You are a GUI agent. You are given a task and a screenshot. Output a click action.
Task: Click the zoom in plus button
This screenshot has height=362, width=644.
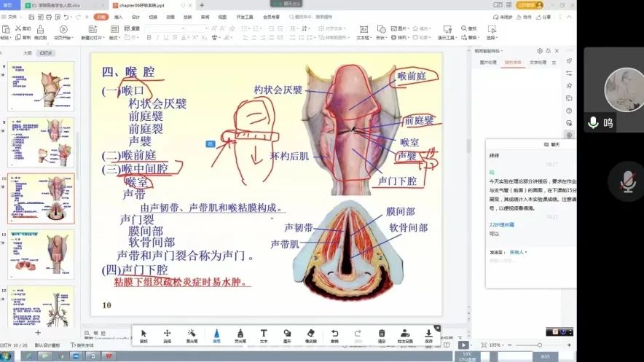569,345
